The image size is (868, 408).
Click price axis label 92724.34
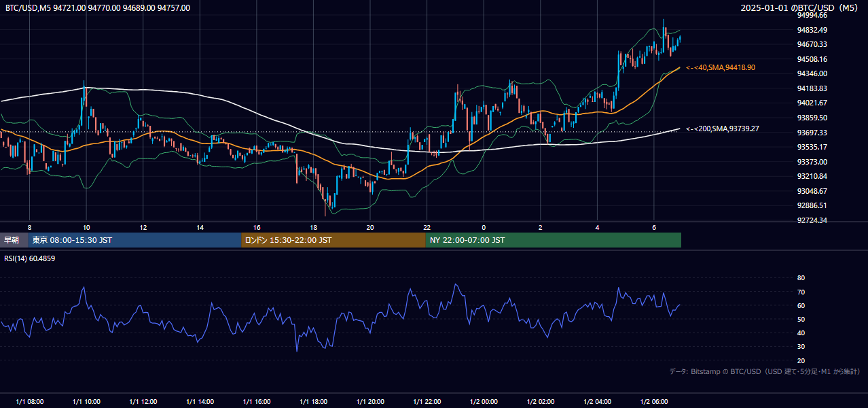[x=812, y=220]
